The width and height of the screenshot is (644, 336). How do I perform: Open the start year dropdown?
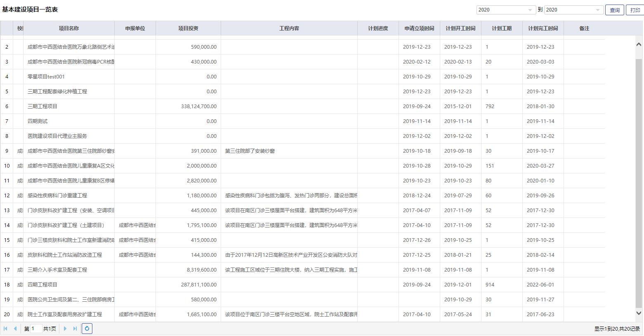click(x=530, y=10)
